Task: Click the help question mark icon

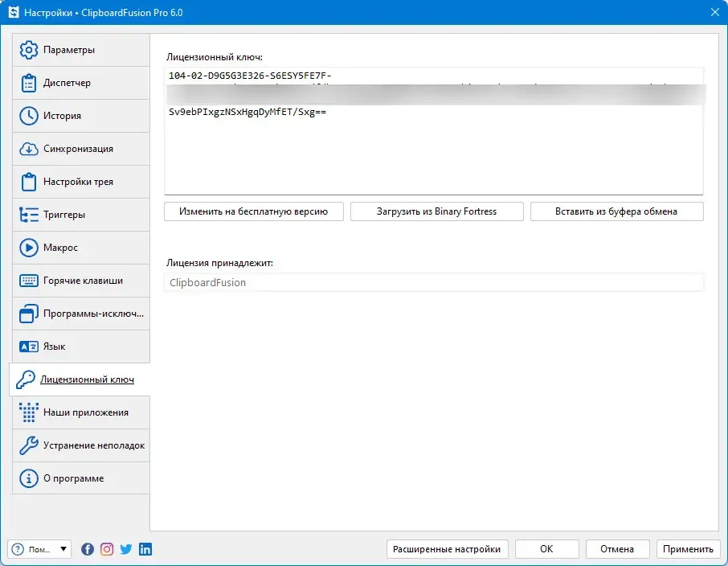Action: [x=18, y=549]
